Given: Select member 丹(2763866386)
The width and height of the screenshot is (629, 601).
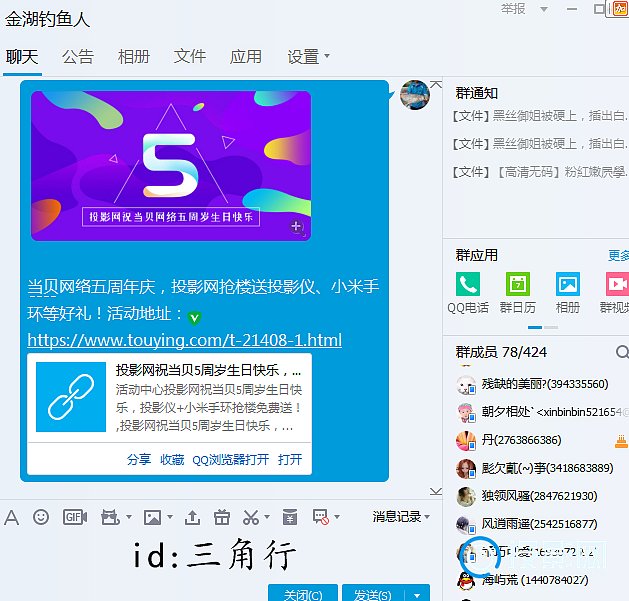Looking at the screenshot, I should pos(521,440).
